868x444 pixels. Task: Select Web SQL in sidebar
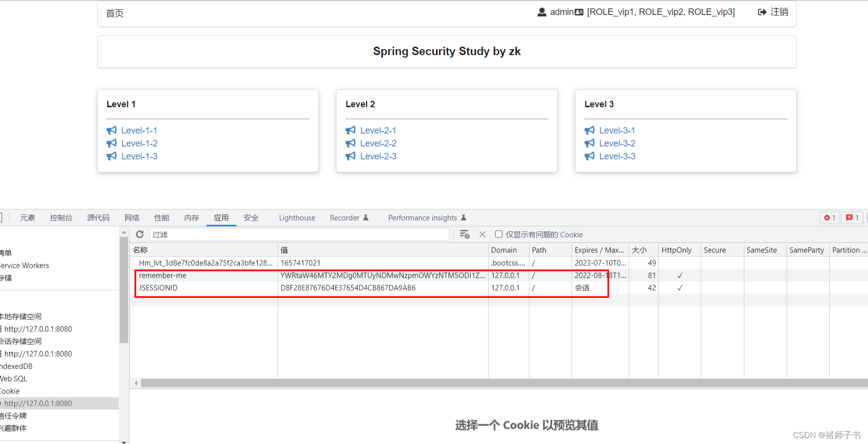coord(14,379)
